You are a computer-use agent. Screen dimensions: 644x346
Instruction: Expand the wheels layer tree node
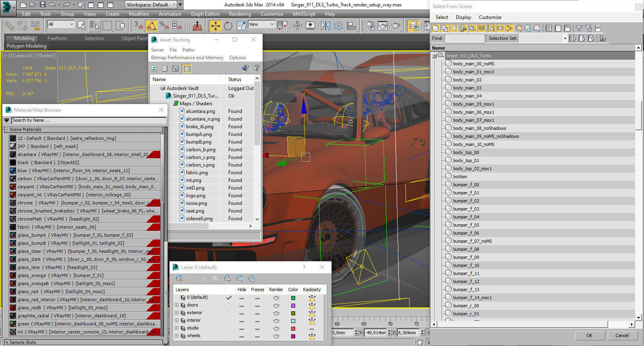[x=176, y=336]
